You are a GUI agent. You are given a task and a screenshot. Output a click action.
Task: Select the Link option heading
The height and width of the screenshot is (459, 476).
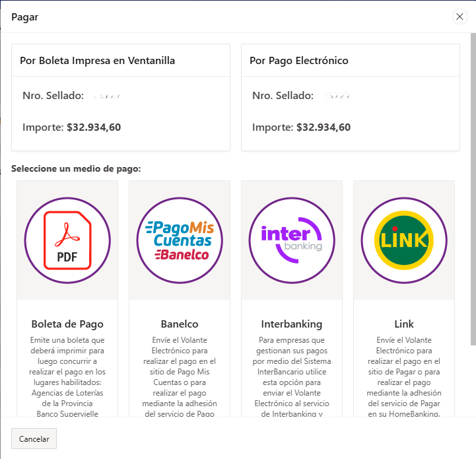click(404, 324)
